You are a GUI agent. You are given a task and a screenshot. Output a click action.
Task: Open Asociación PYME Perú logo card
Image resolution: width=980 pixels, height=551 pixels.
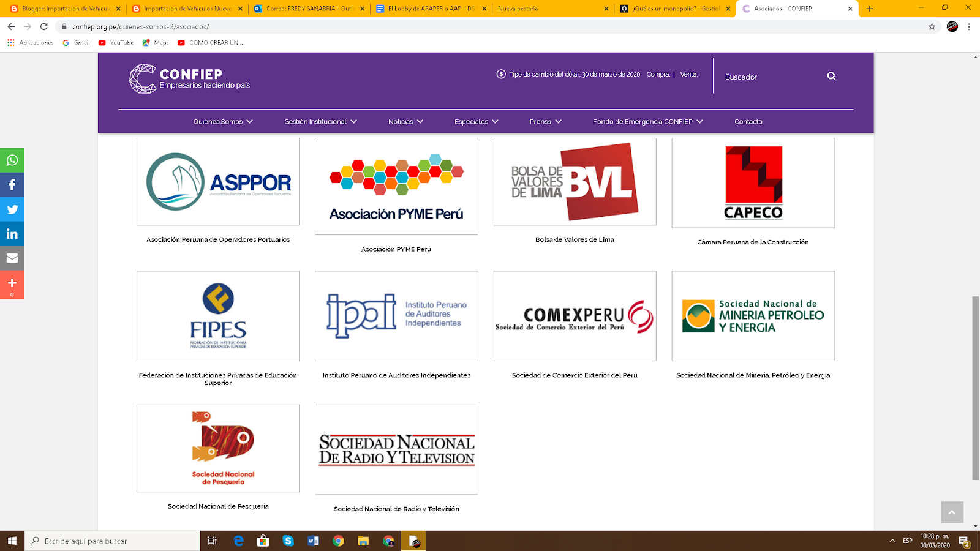pos(396,186)
